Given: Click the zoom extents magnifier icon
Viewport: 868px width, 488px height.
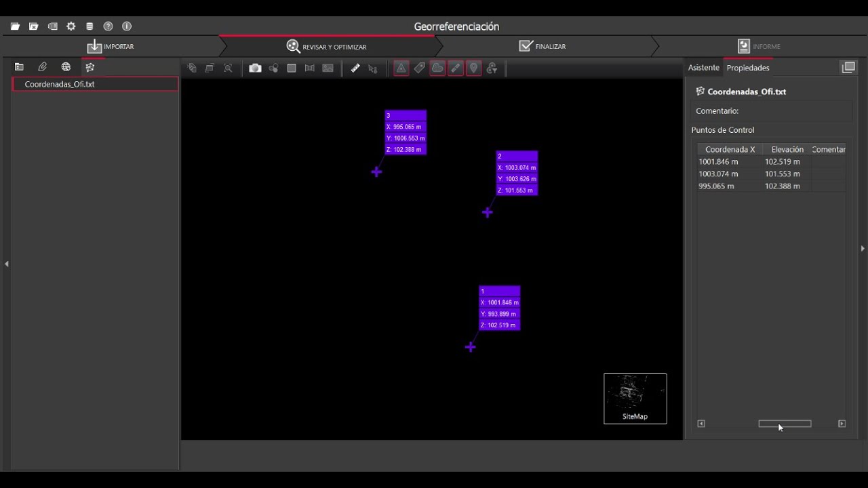Looking at the screenshot, I should [x=228, y=68].
